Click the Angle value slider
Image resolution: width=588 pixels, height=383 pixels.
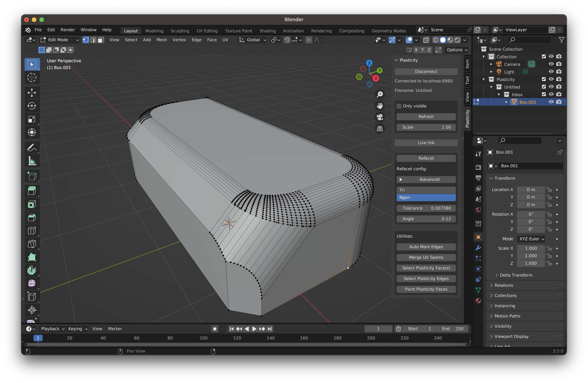tap(426, 219)
